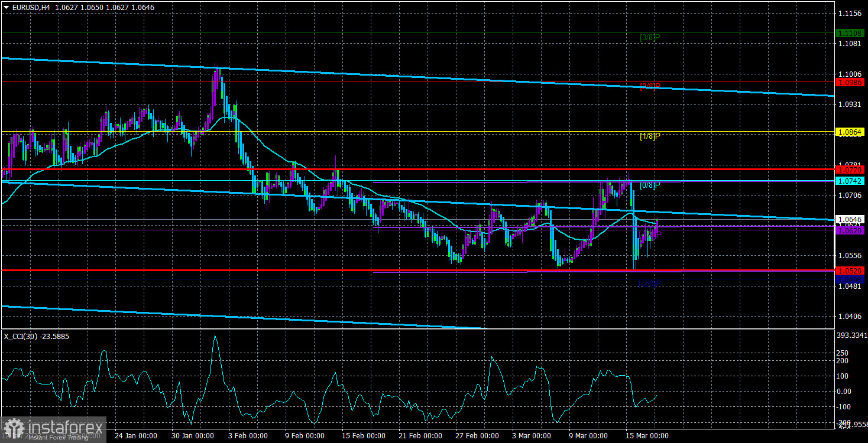The width and height of the screenshot is (868, 443).
Task: Click the [1/8]P Murray level label
Action: pyautogui.click(x=650, y=136)
